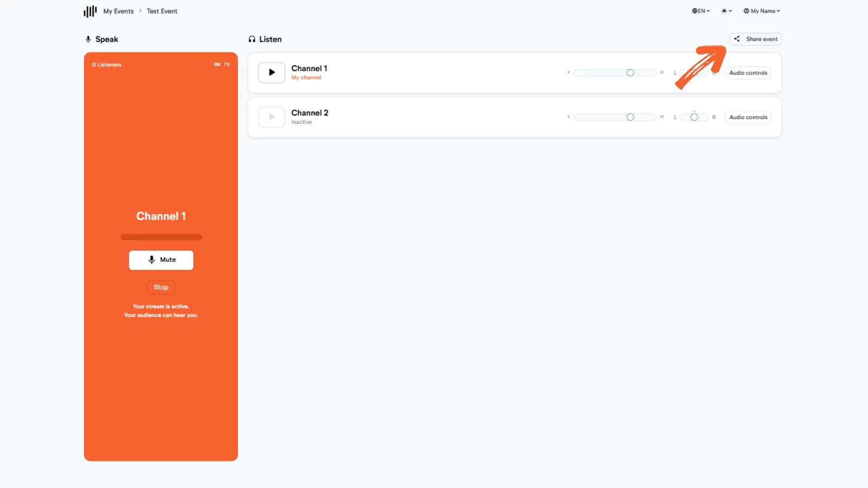The image size is (868, 488).
Task: Click the Inactive status under Channel 2
Action: (x=302, y=122)
